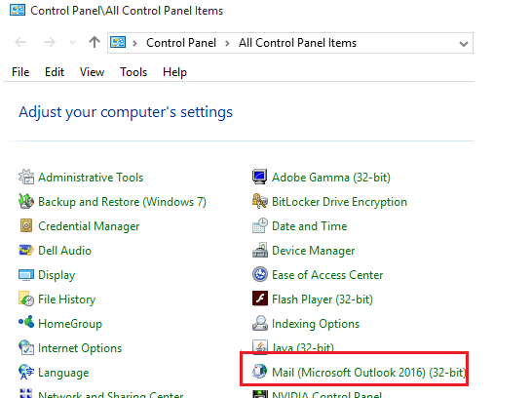The height and width of the screenshot is (399, 532).
Task: Click the Device Manager icon
Action: (260, 251)
